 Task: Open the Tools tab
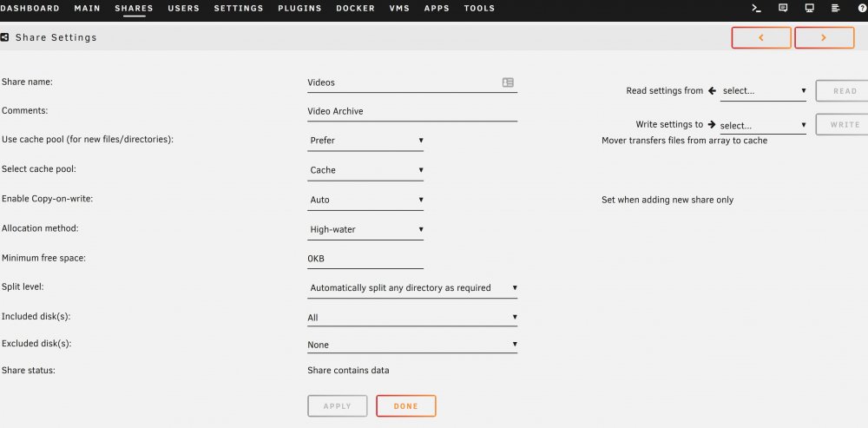(x=479, y=9)
